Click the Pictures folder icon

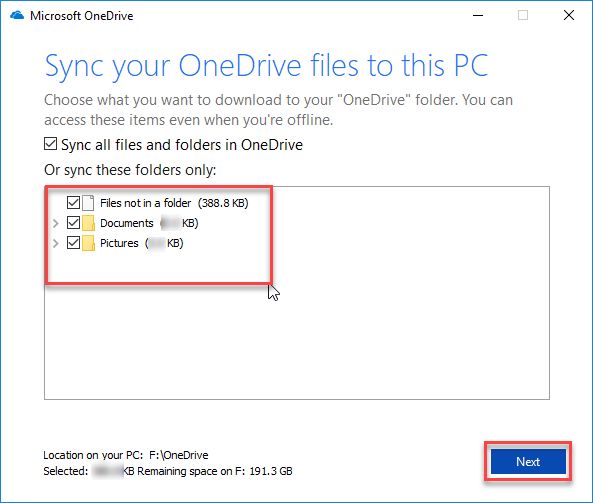[x=88, y=243]
